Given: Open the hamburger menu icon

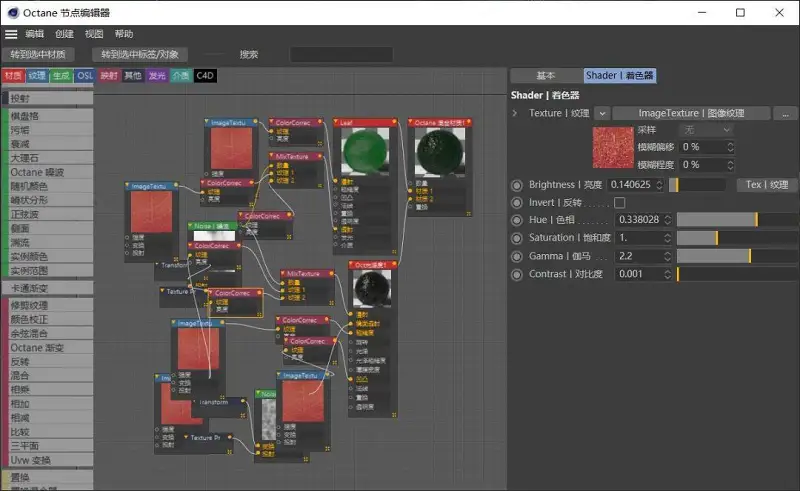Looking at the screenshot, I should 11,34.
